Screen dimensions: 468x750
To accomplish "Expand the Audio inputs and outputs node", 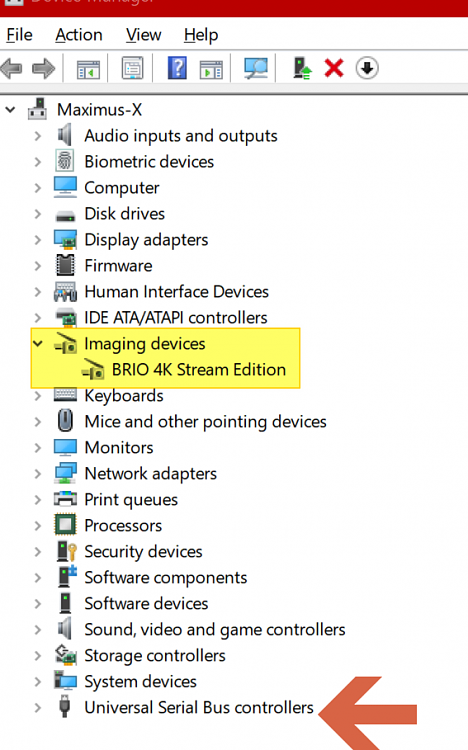I will point(38,136).
